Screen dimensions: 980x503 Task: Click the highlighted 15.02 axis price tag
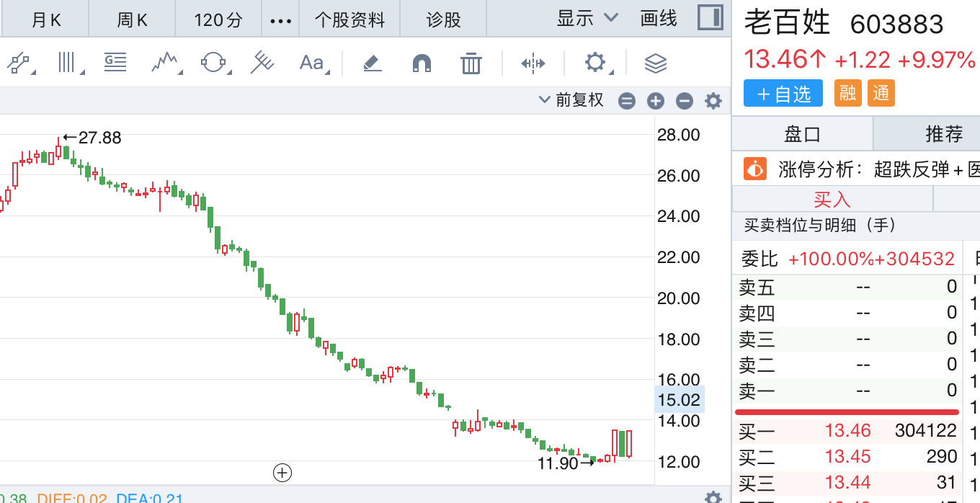pos(679,400)
